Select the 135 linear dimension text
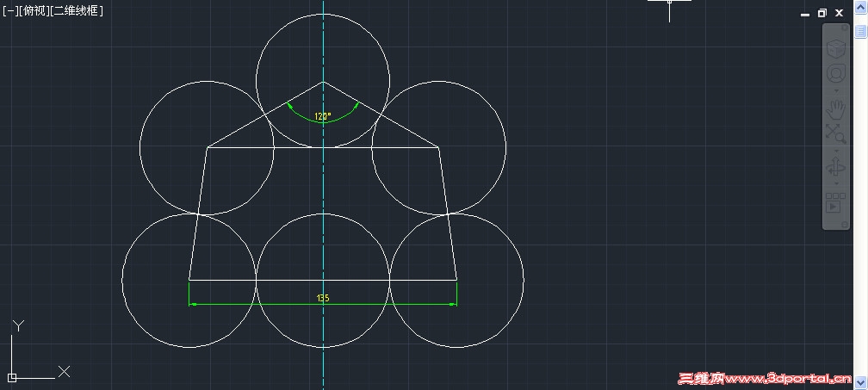The image size is (868, 390). coord(323,298)
